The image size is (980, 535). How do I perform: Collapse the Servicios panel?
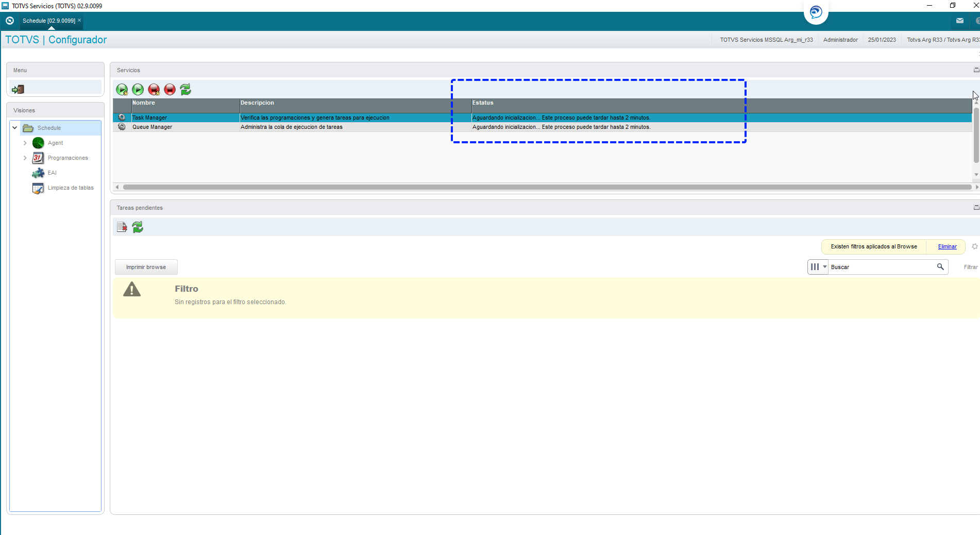click(x=976, y=70)
